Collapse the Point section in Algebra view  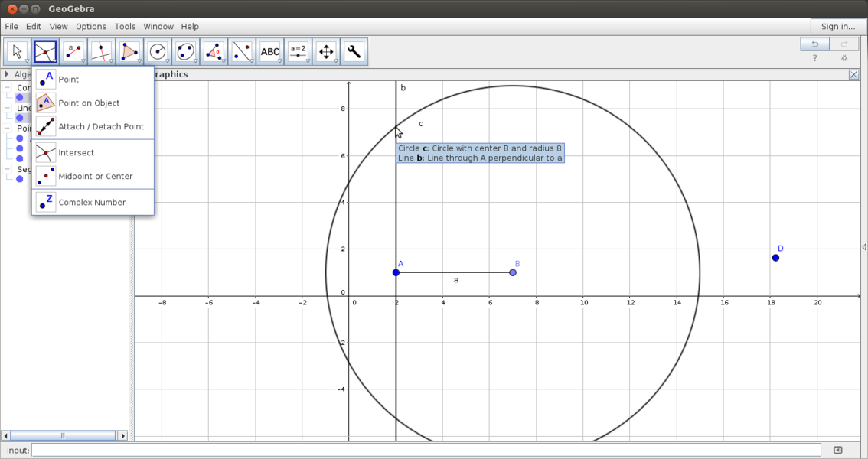tap(7, 127)
